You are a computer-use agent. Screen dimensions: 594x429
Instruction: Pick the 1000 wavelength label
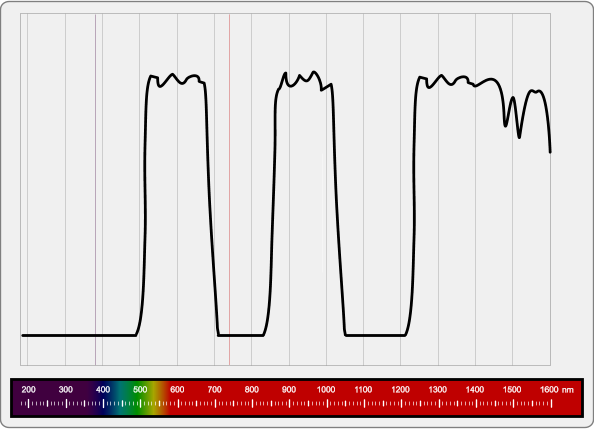(326, 390)
